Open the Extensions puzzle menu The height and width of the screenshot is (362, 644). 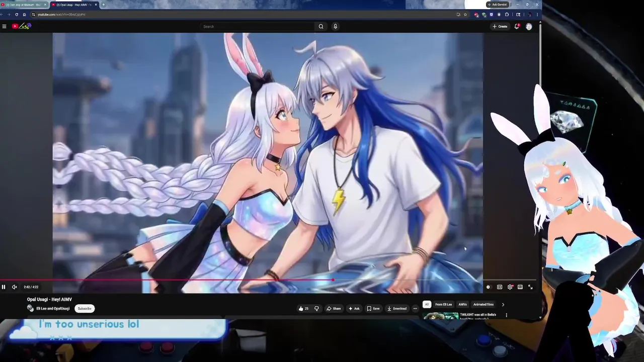507,15
